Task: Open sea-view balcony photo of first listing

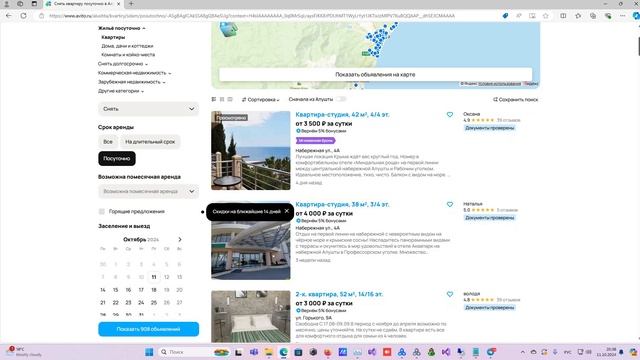Action: (251, 151)
